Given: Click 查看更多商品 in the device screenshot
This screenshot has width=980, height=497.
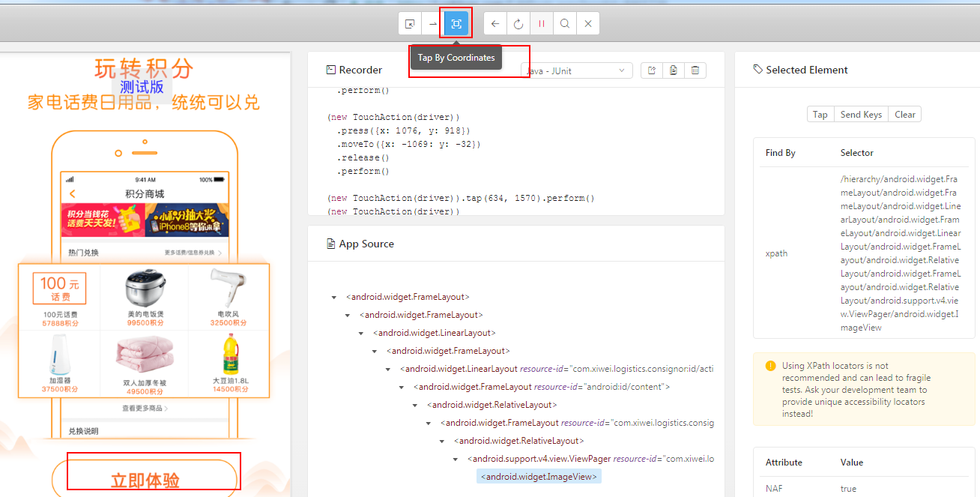Looking at the screenshot, I should (145, 409).
